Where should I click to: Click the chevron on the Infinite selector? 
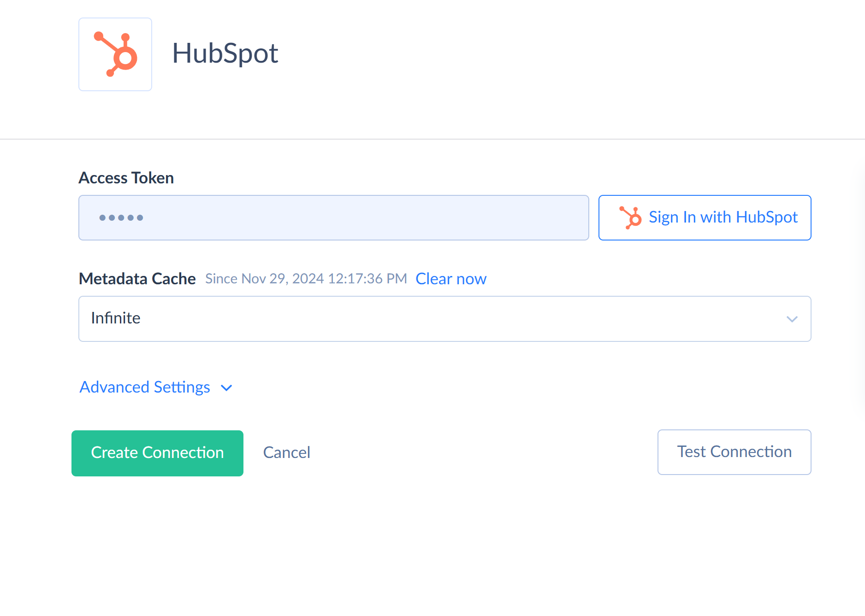(792, 318)
